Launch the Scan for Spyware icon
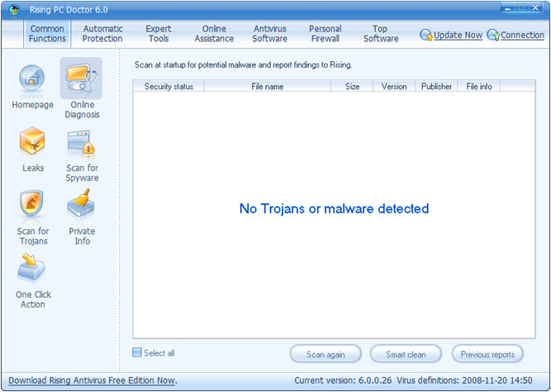The height and width of the screenshot is (392, 551). pos(82,144)
